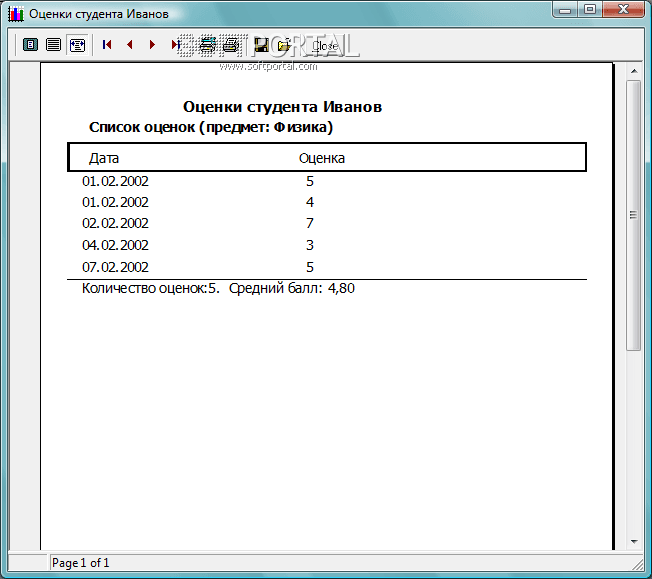Click the window's minimize button
Viewport: 652px width, 579px height.
click(565, 10)
